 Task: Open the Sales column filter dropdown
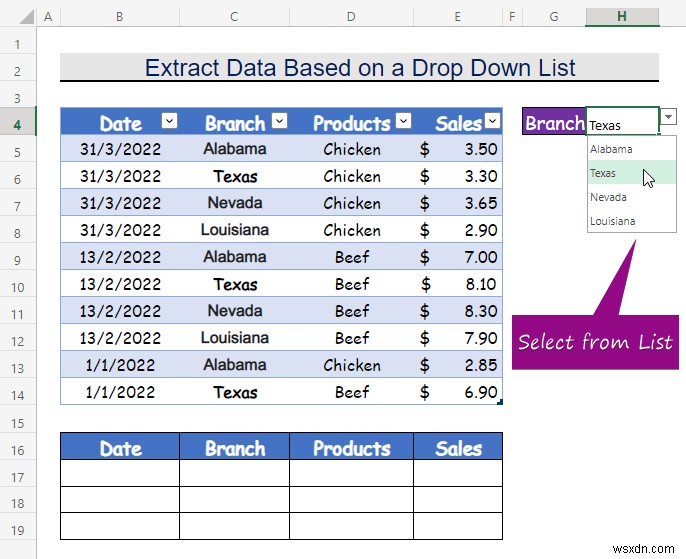(493, 120)
